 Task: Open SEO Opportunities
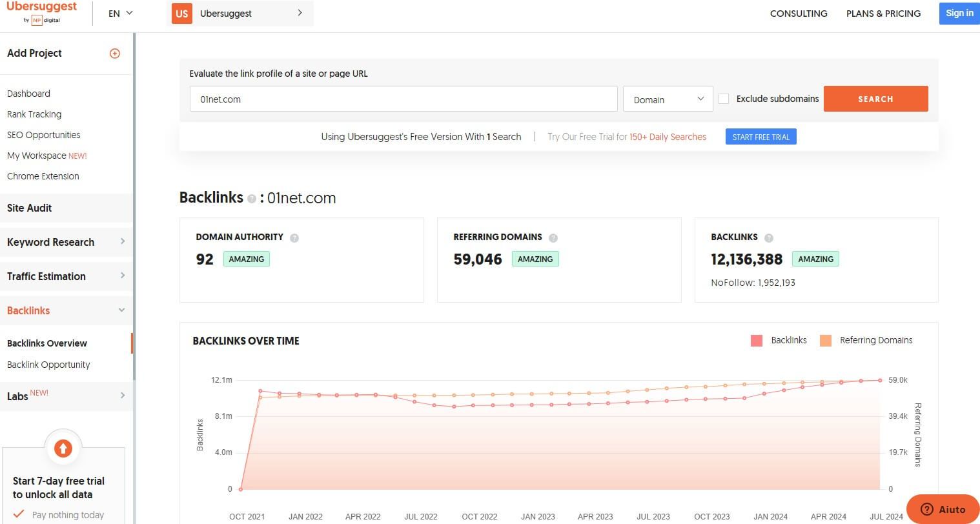[x=44, y=135]
